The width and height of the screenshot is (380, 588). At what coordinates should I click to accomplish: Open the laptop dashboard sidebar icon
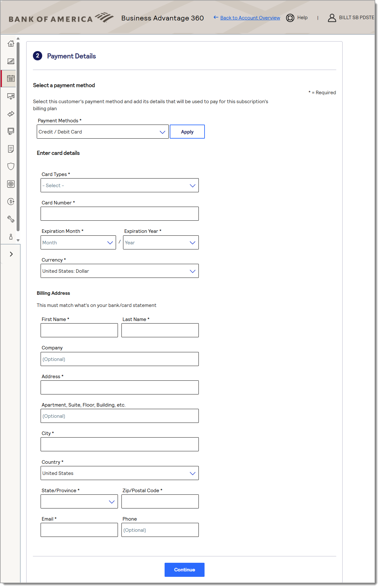point(11,61)
